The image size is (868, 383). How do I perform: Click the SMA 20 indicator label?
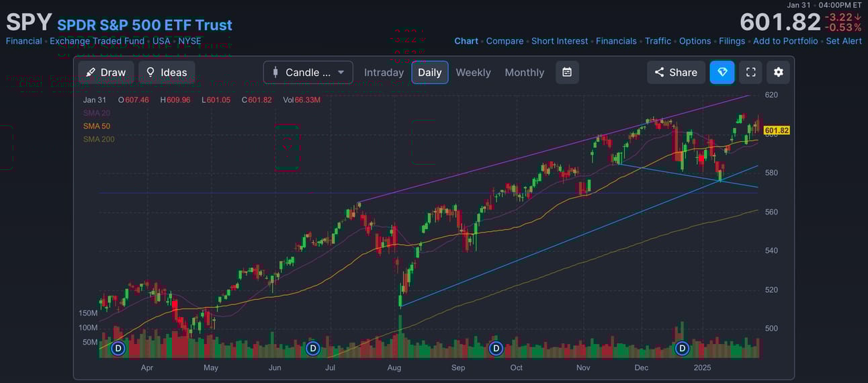click(97, 113)
